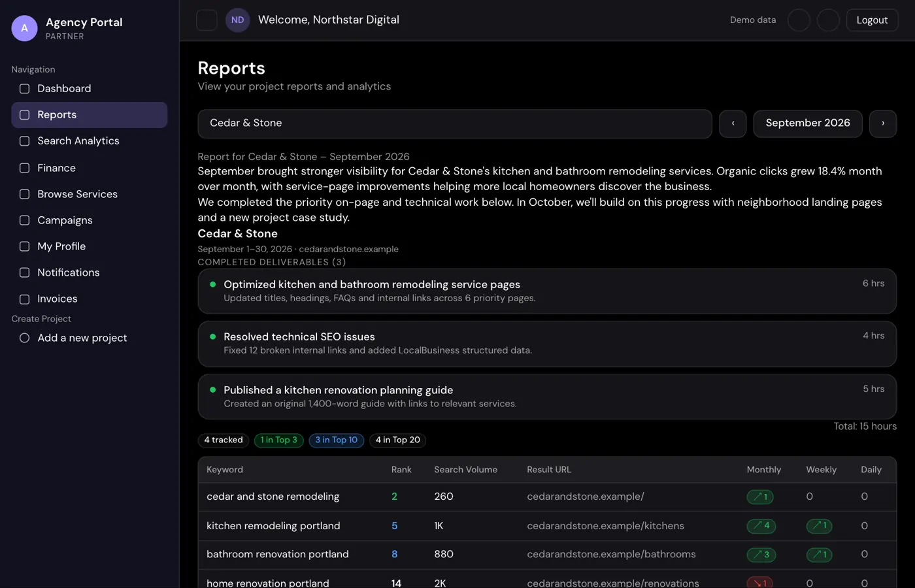The width and height of the screenshot is (915, 588).
Task: Sort by the Search Volume column header
Action: tap(466, 470)
